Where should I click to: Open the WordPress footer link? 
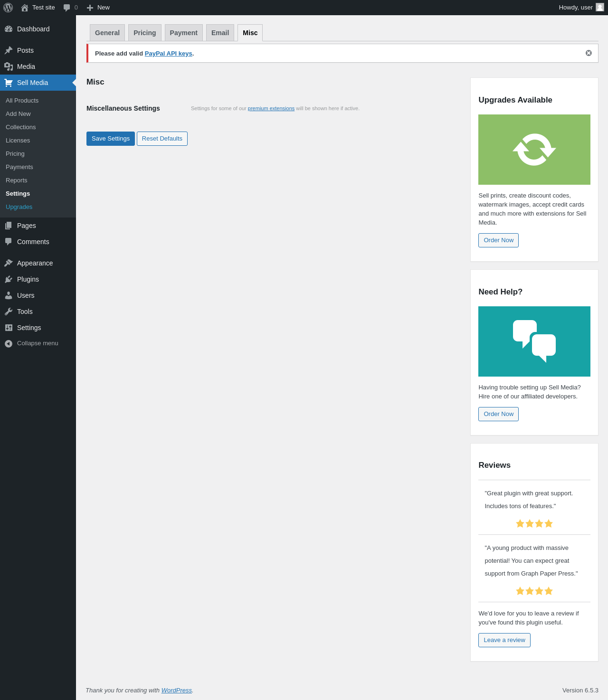[x=177, y=691]
